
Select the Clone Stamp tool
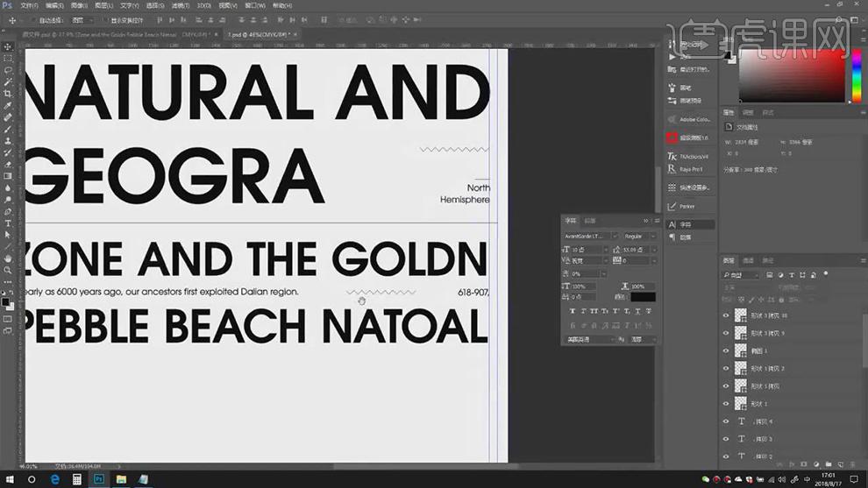(x=8, y=140)
